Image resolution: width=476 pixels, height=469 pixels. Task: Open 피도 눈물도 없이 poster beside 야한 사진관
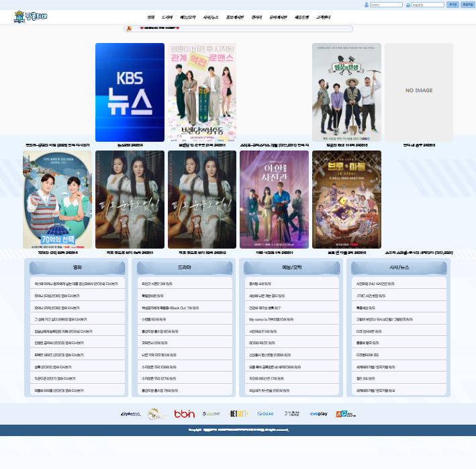[202, 200]
